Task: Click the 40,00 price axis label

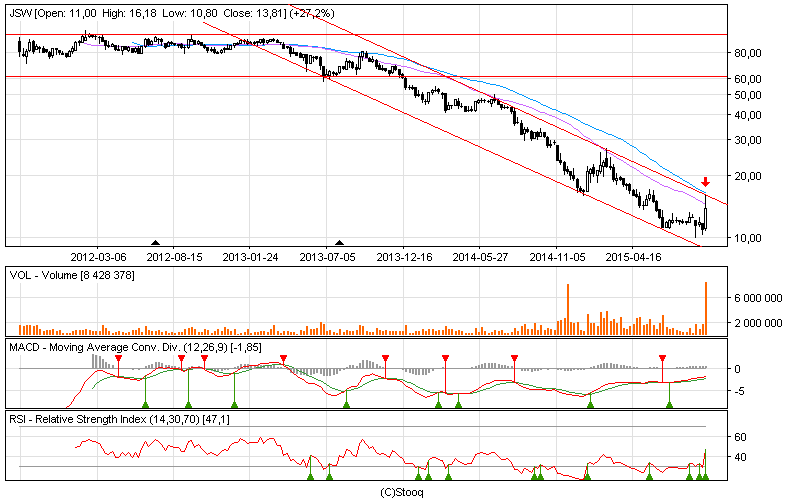Action: pyautogui.click(x=747, y=115)
